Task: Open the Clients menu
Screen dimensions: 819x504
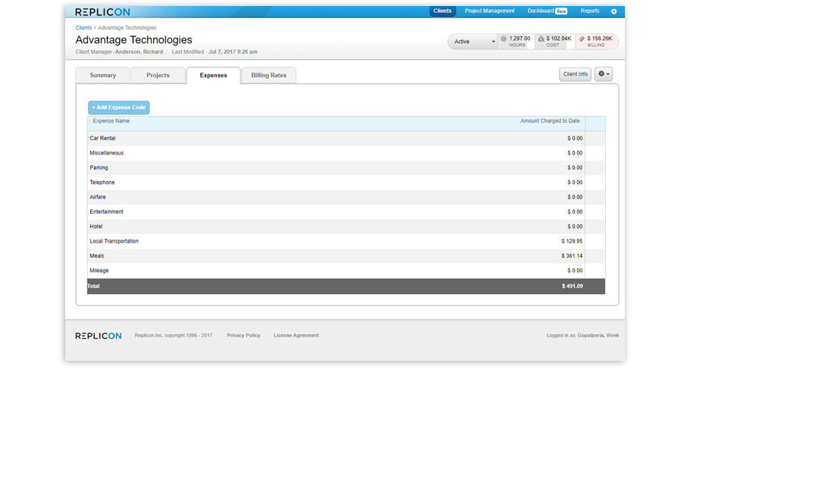Action: (x=442, y=11)
